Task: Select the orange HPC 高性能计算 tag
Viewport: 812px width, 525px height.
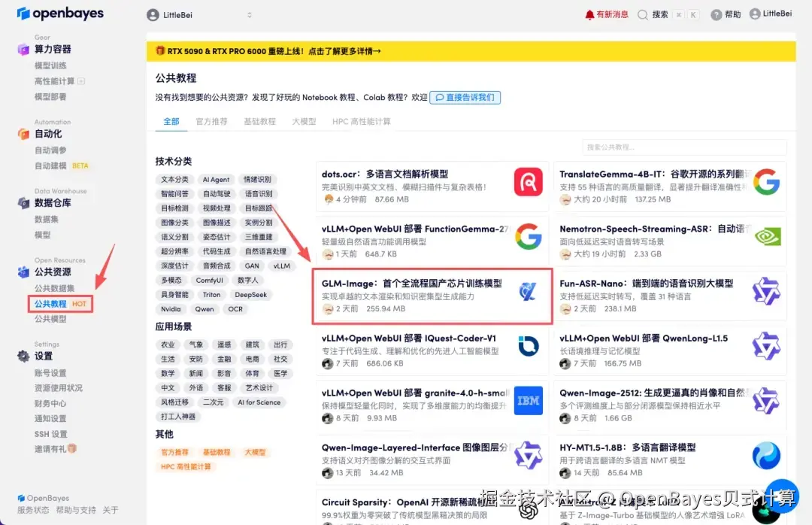Action: pos(186,466)
